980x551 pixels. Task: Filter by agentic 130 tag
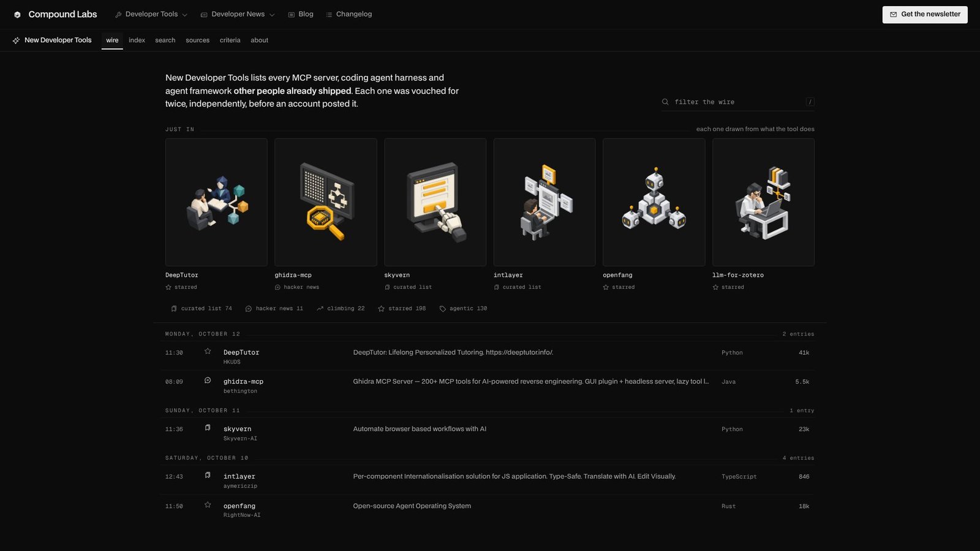pos(463,309)
